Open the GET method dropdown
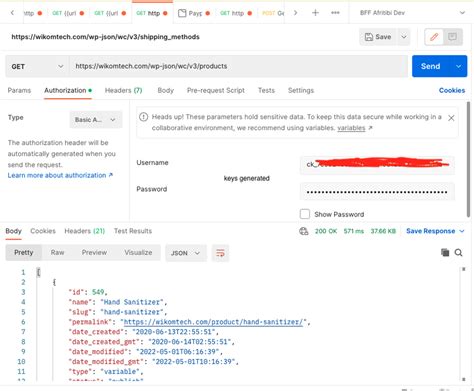474x391 pixels. 37,66
